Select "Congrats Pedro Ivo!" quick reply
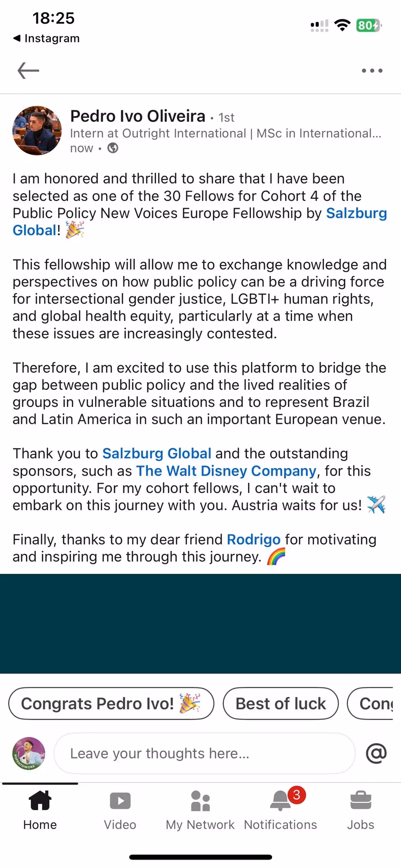 [x=111, y=704]
